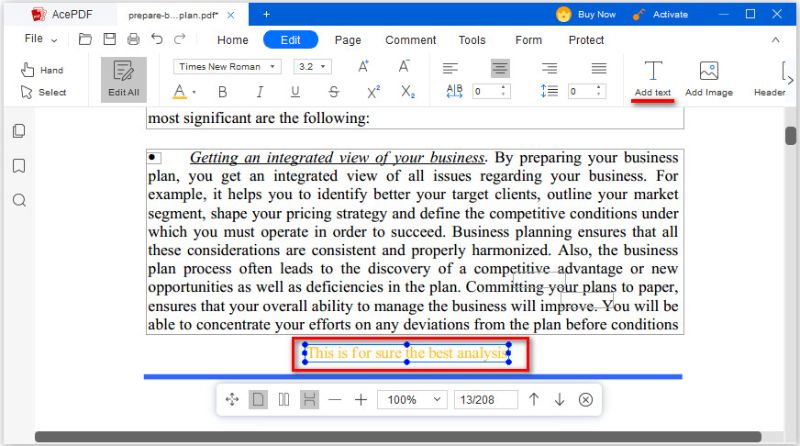Close the prepare-b...plan.pdf tab
This screenshot has height=446, width=800.
coord(231,15)
